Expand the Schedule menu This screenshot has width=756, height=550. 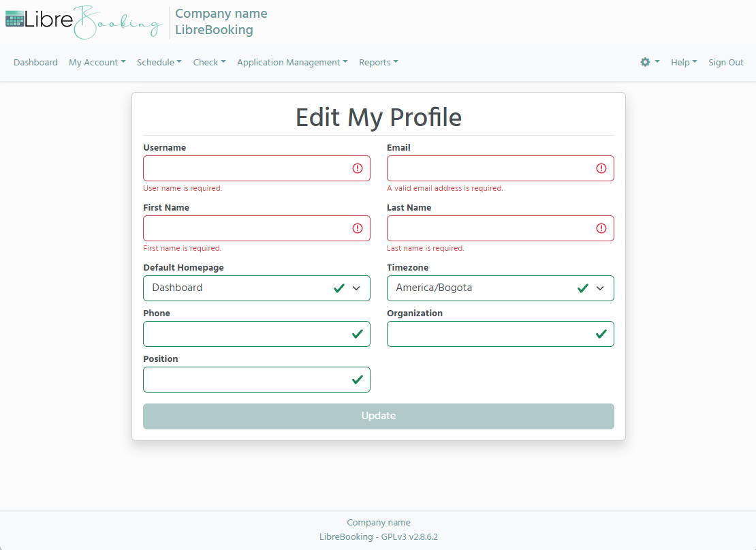click(x=159, y=62)
